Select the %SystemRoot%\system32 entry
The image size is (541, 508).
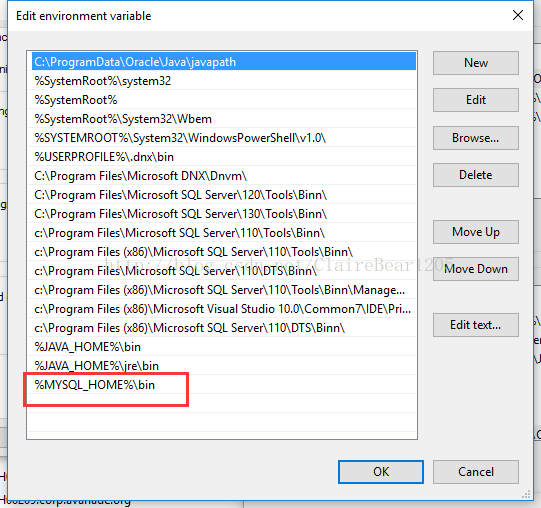222,81
